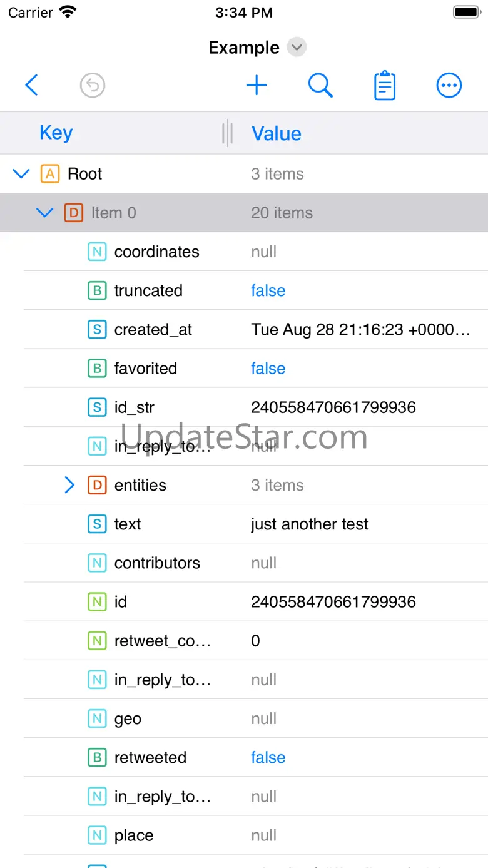Click the null type icon of contributors
This screenshot has height=868, width=488.
[x=97, y=563]
